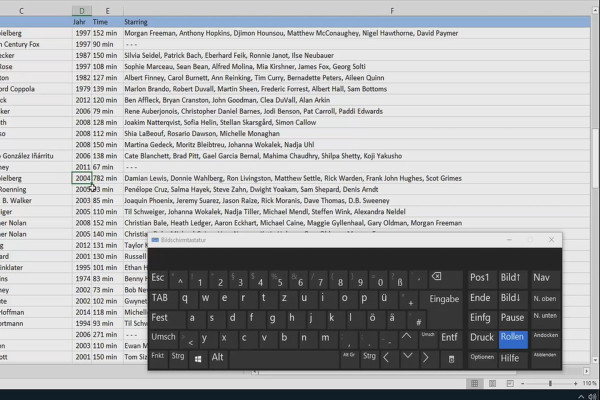Toggle the left Strg key
The width and height of the screenshot is (600, 400).
(x=178, y=358)
